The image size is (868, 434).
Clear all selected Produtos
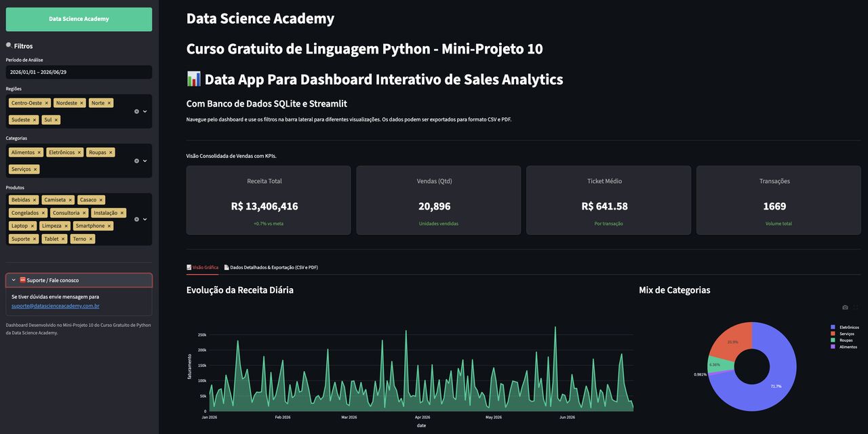point(136,219)
